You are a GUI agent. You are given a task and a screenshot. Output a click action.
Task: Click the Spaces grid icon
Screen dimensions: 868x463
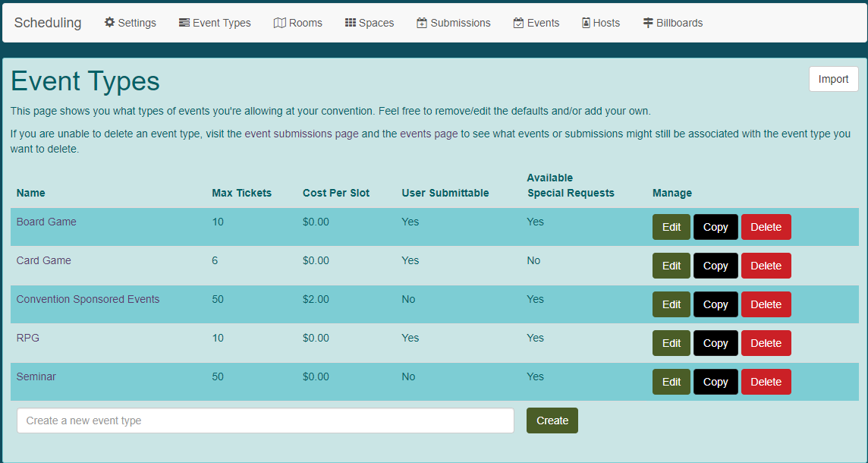pyautogui.click(x=351, y=23)
